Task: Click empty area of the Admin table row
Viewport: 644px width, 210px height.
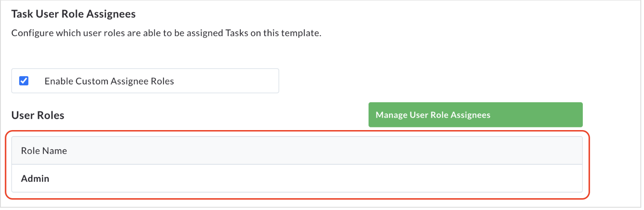Action: pyautogui.click(x=320, y=178)
